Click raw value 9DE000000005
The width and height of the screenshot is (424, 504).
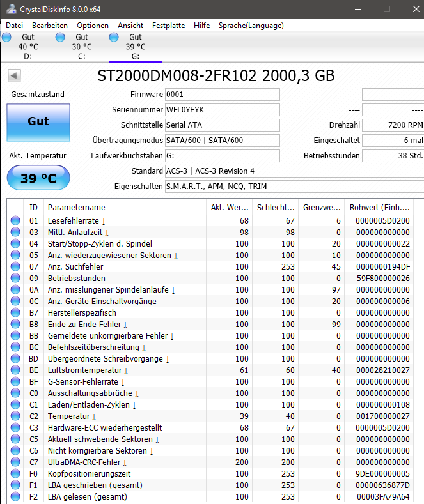(383, 473)
